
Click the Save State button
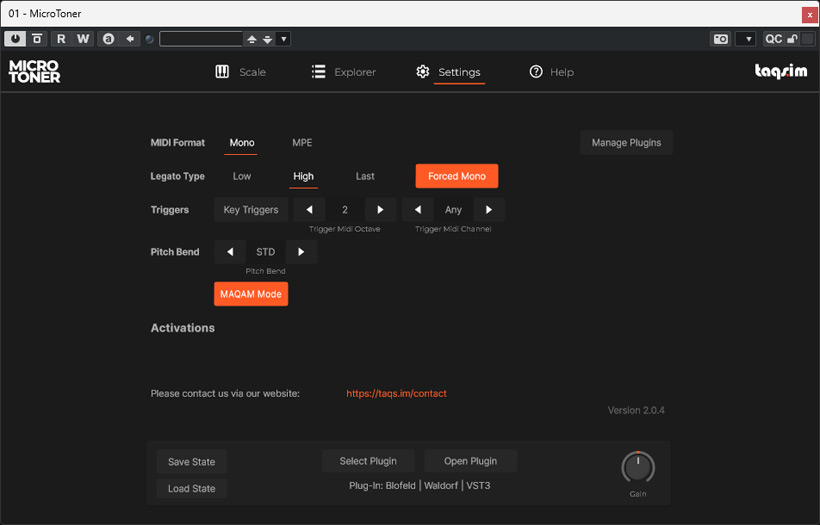coord(191,462)
